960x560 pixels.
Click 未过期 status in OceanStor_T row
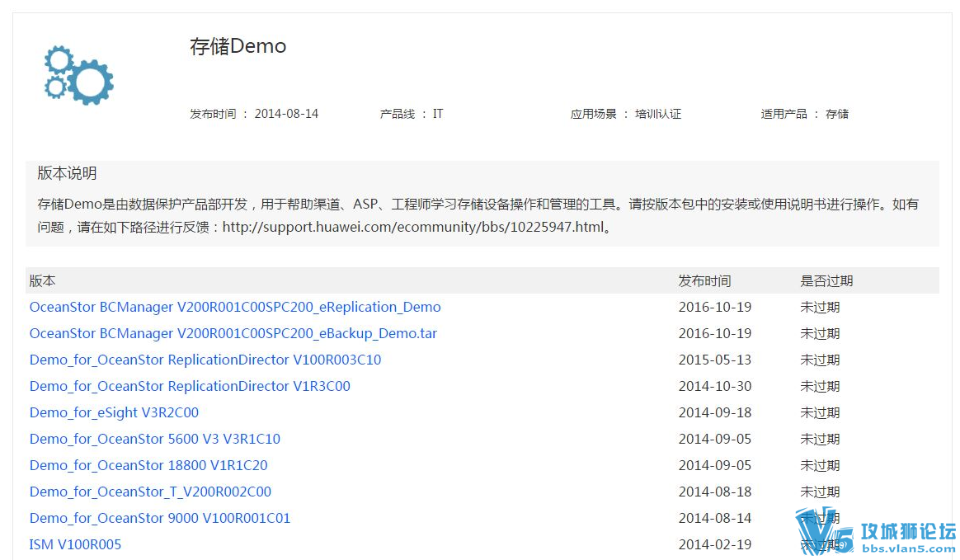pos(820,492)
